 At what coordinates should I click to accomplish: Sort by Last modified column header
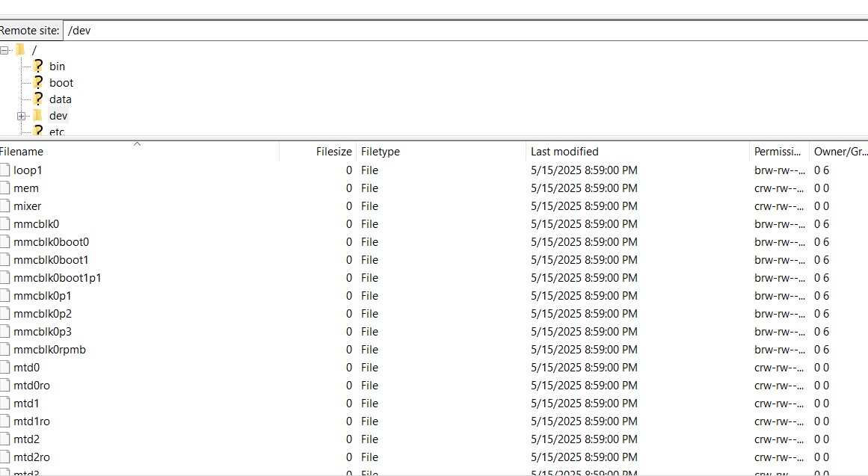click(x=637, y=152)
